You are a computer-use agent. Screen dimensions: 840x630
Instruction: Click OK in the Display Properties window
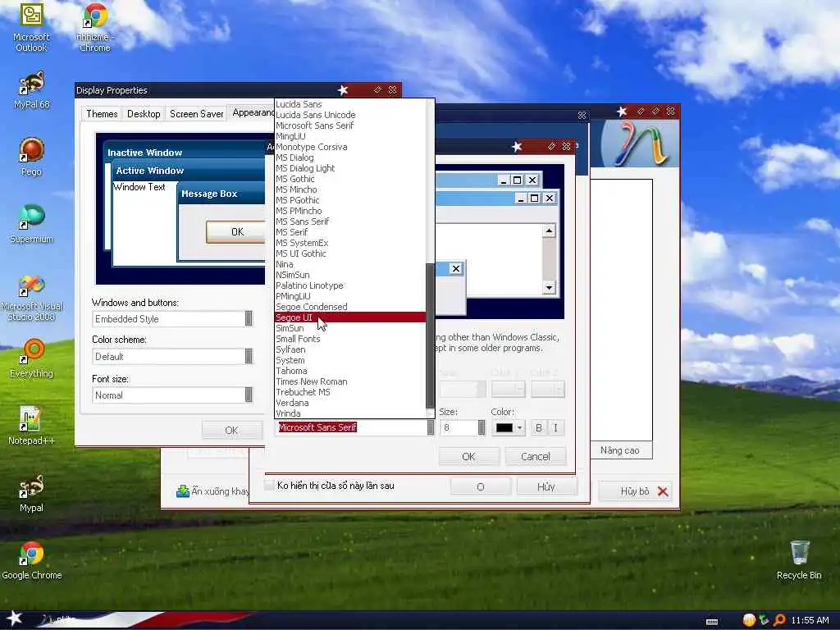[x=231, y=430]
